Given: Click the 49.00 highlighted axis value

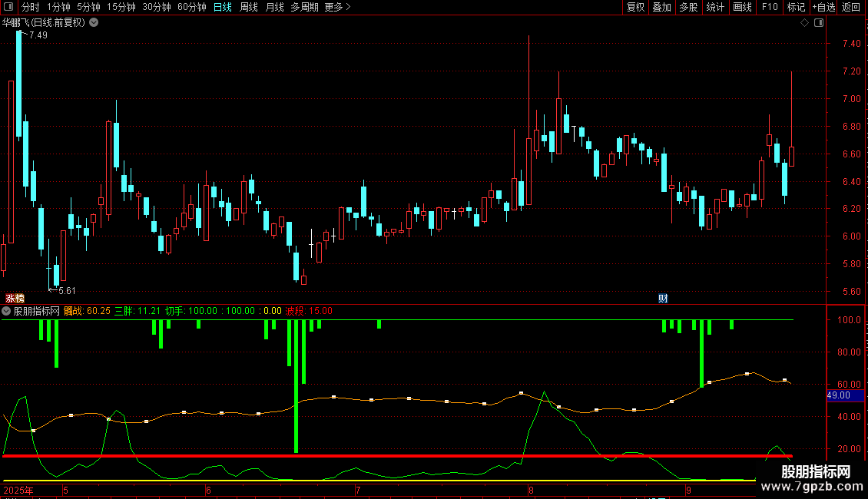Looking at the screenshot, I should coord(845,395).
